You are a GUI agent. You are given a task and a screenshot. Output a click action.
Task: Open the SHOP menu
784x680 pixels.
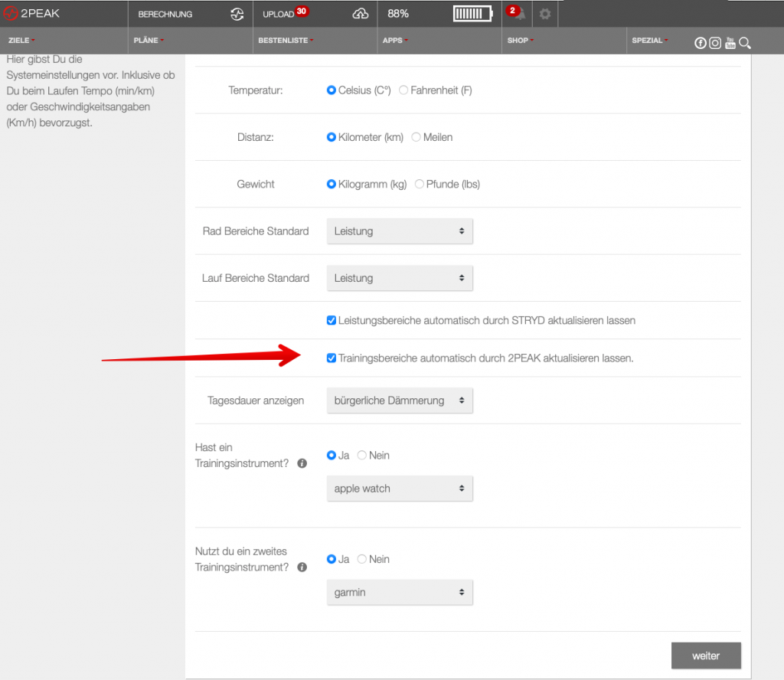click(x=520, y=41)
